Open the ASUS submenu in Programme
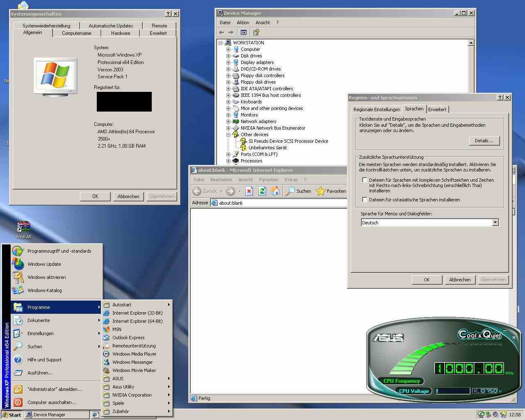 [137, 379]
